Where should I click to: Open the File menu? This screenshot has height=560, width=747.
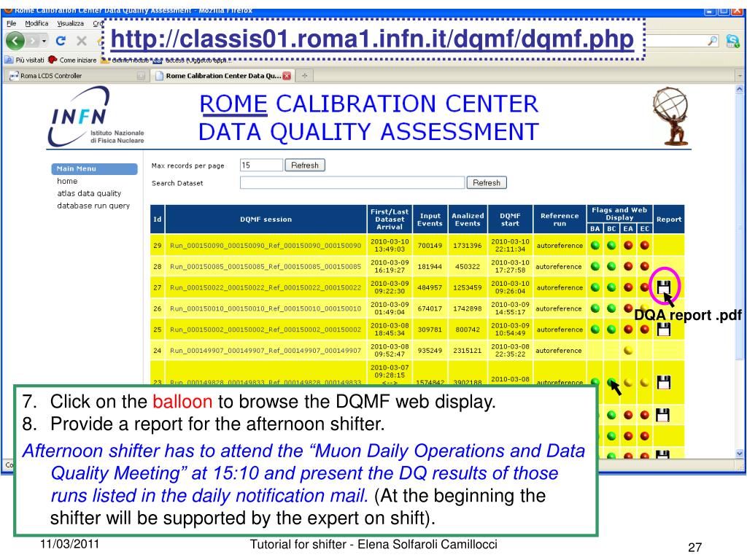[12, 23]
